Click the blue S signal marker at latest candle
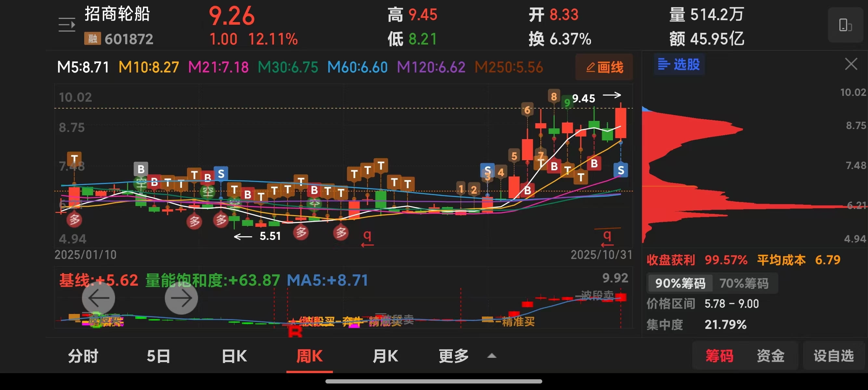Image resolution: width=868 pixels, height=390 pixels. (621, 170)
